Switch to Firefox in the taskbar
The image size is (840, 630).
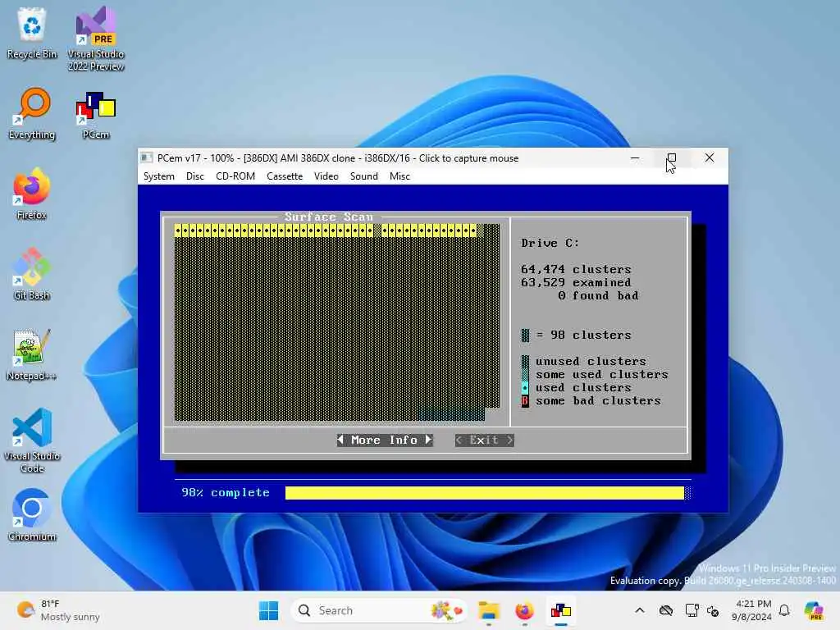pyautogui.click(x=524, y=610)
